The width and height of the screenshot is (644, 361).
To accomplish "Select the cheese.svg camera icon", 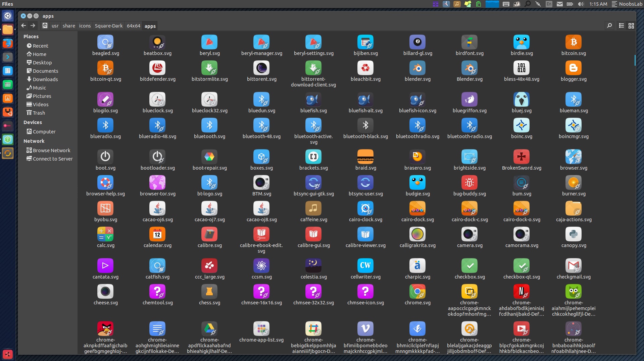I will 105,292.
